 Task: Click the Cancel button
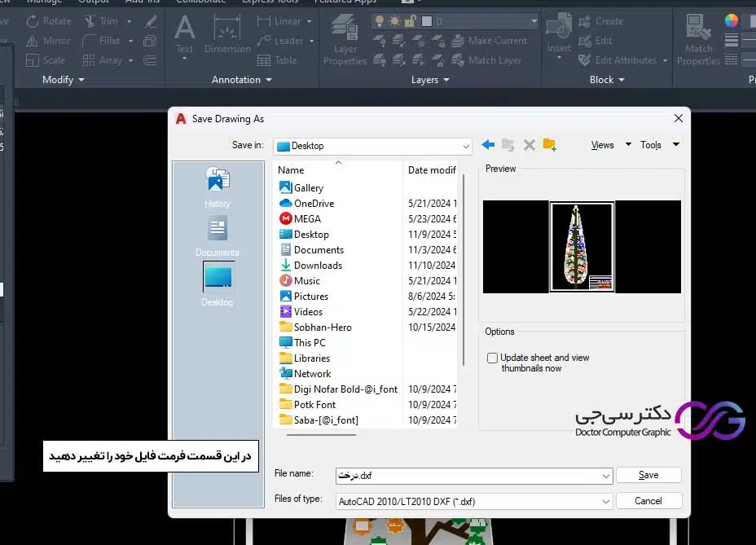point(648,501)
